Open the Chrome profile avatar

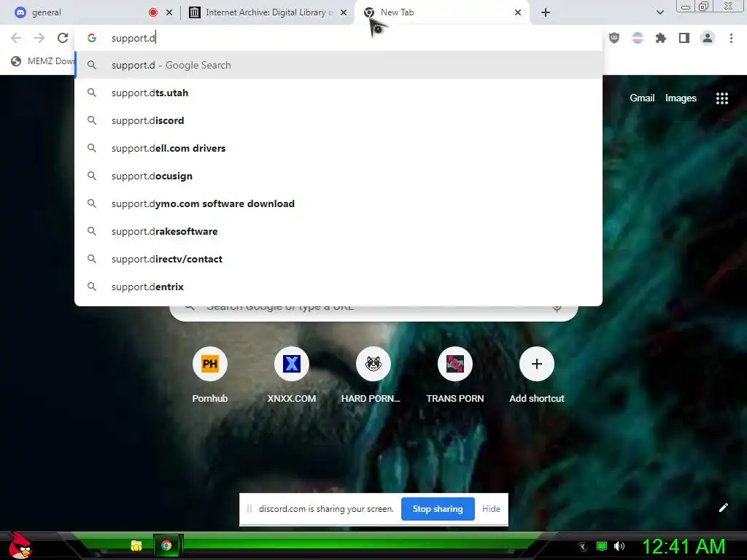[708, 38]
